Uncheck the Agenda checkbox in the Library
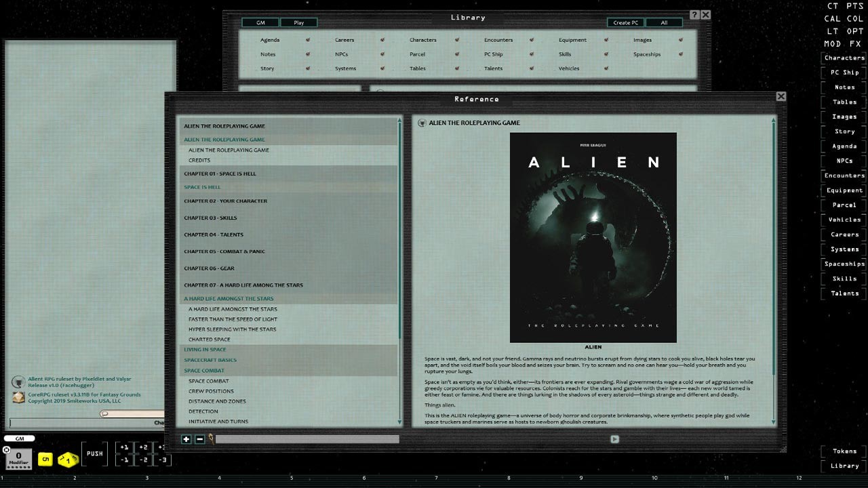The width and height of the screenshot is (868, 488). coord(307,40)
